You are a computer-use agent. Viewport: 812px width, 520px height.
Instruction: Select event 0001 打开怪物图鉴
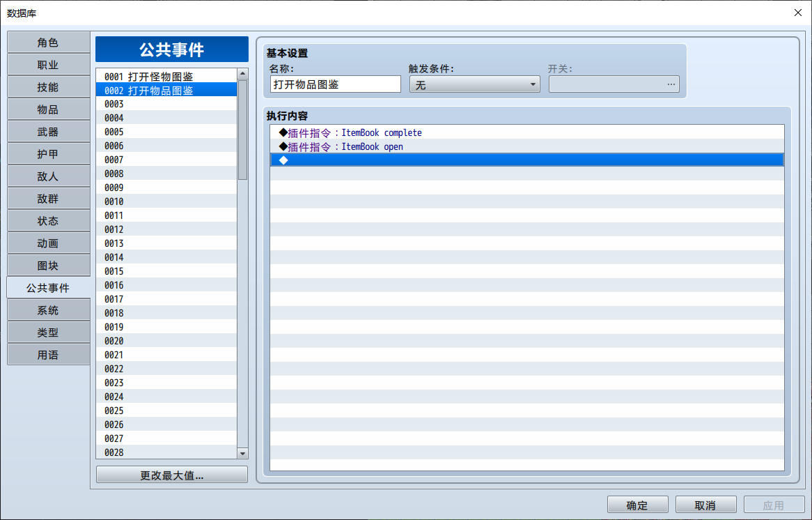166,76
